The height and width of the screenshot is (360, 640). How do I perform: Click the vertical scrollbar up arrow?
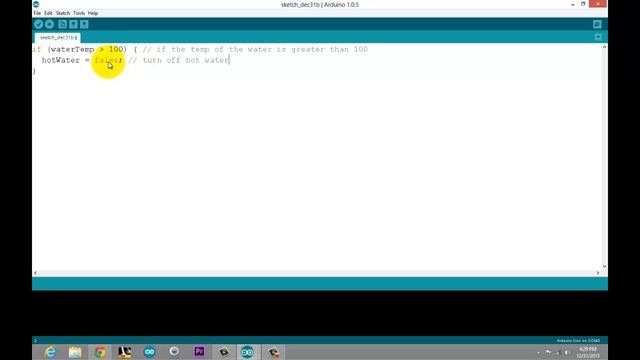[604, 47]
